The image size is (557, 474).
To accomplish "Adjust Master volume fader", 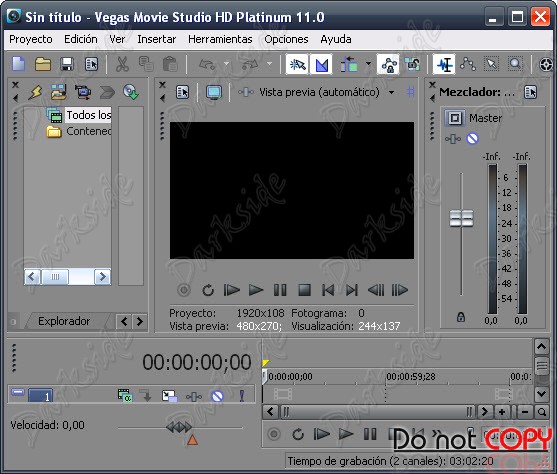I will coord(461,218).
